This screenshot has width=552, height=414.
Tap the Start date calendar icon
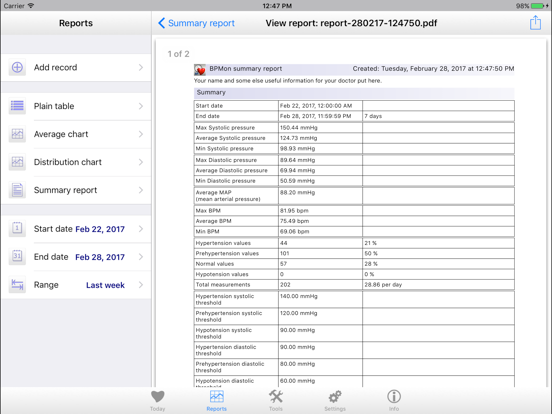click(17, 229)
